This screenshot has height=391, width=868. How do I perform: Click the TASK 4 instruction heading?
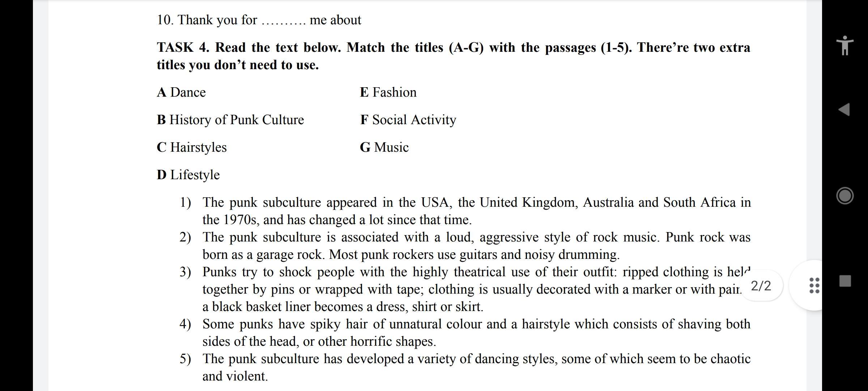[x=453, y=56]
